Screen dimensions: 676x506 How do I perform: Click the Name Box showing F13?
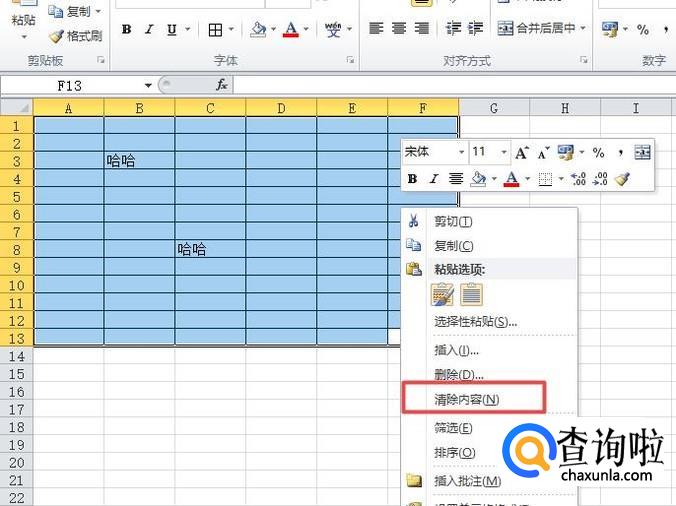pos(72,85)
